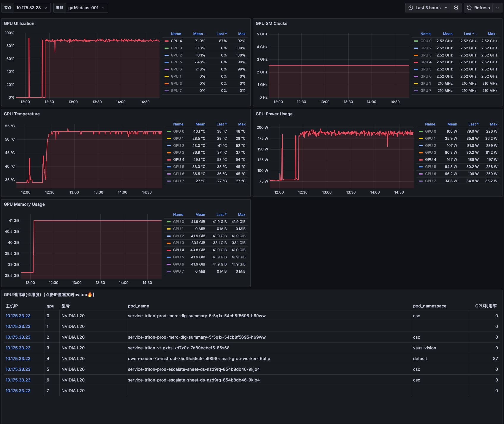Sort table by pod_namespace column header
This screenshot has width=504, height=424.
[430, 306]
